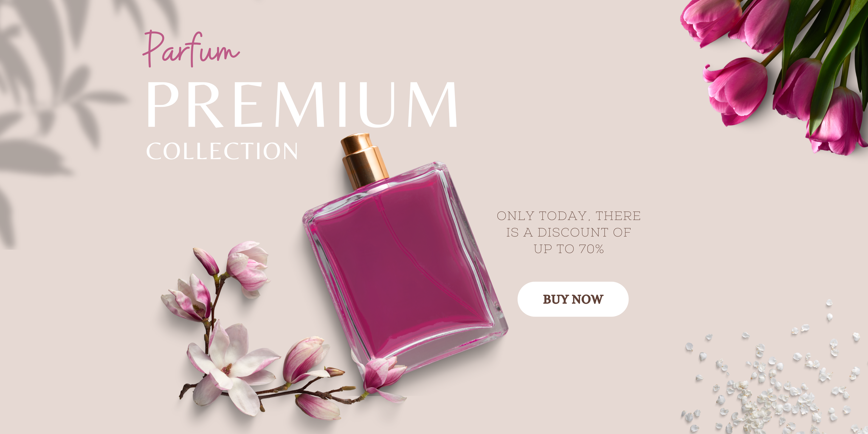868x434 pixels.
Task: Click the closed magnolia bud at bottom
Action: (x=318, y=407)
